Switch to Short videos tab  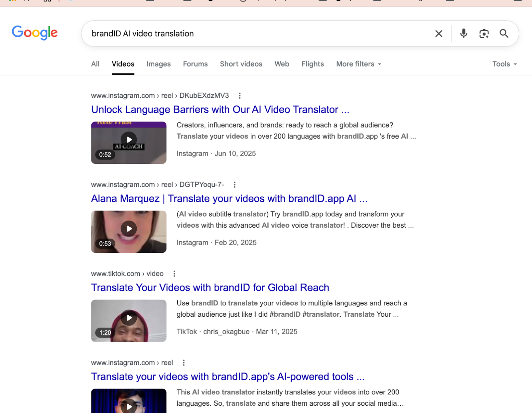[x=241, y=64]
